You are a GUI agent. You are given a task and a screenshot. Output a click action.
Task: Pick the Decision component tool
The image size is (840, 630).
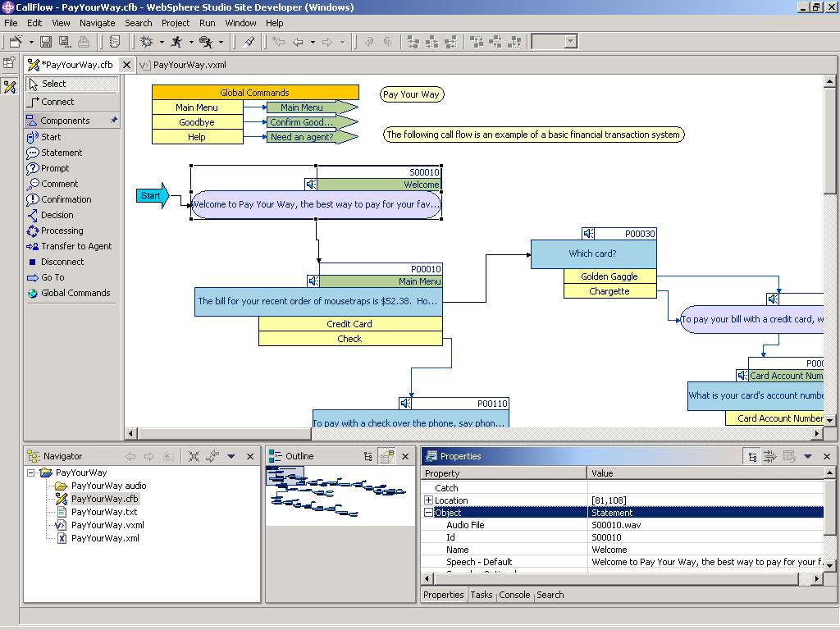pos(57,215)
